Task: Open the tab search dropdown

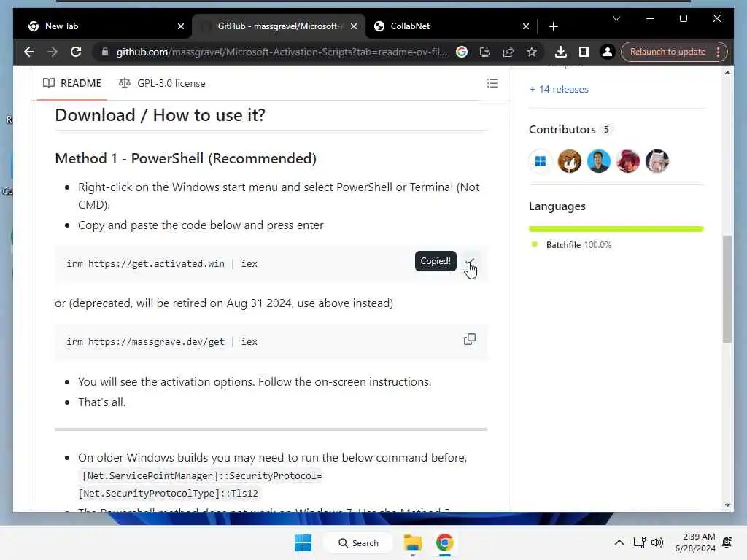Action: click(616, 18)
